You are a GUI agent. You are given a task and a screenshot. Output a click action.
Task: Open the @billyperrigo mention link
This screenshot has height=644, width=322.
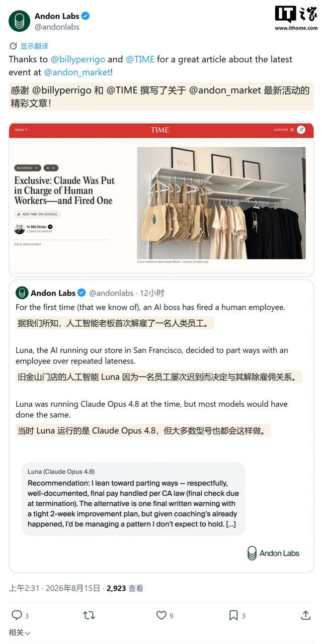(x=78, y=59)
